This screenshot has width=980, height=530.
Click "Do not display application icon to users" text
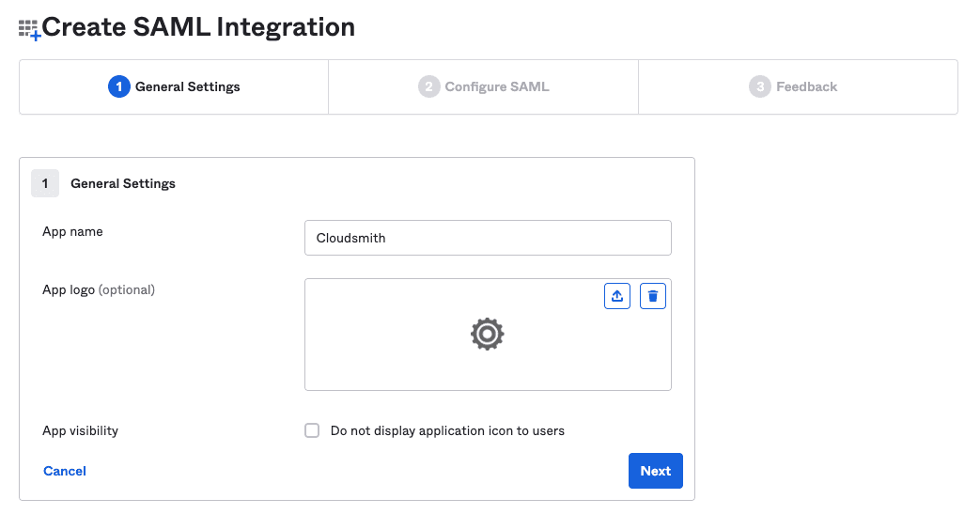point(447,430)
